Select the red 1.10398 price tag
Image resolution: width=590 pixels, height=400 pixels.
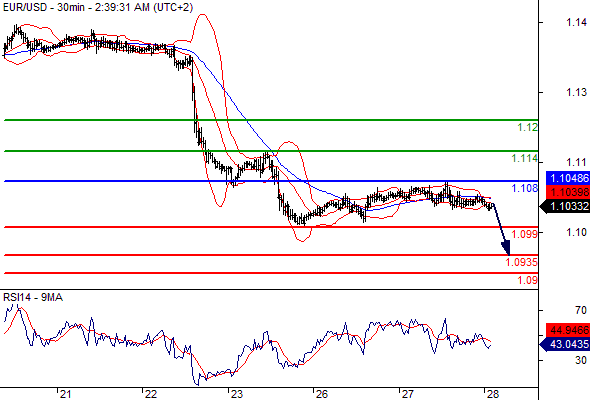pos(567,192)
